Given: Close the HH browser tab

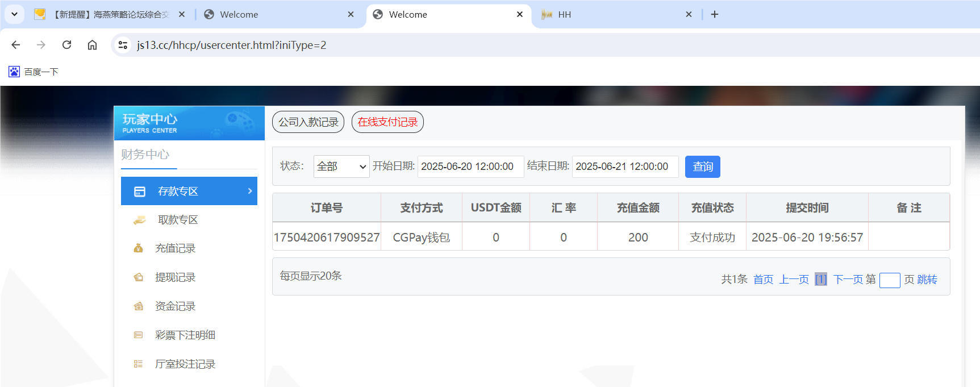Looking at the screenshot, I should (x=689, y=14).
